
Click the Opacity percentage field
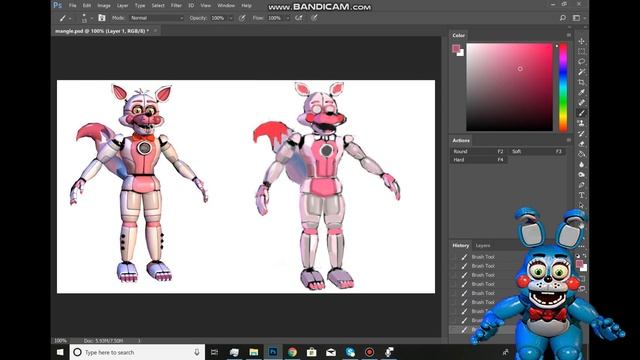coord(218,18)
